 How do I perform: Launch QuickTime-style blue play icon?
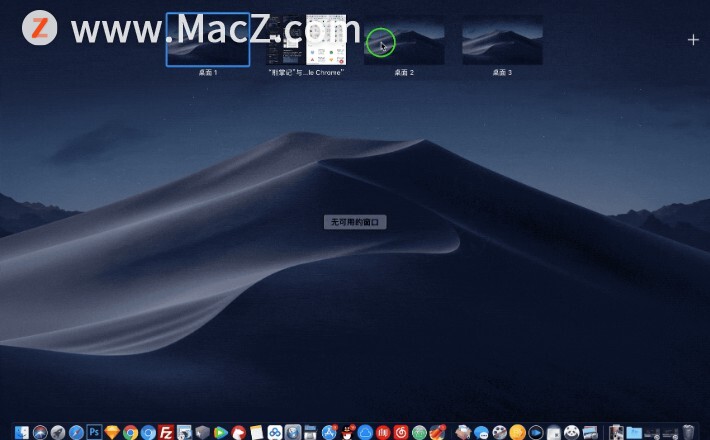coord(536,433)
